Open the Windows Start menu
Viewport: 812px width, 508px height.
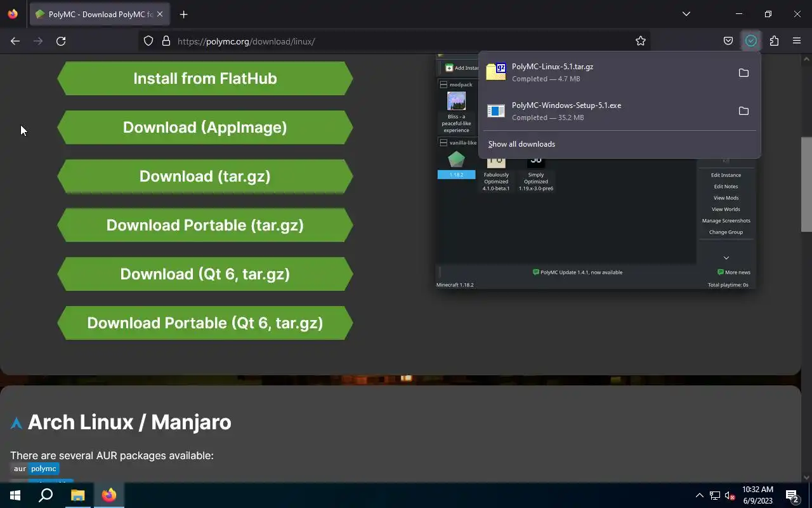(15, 495)
